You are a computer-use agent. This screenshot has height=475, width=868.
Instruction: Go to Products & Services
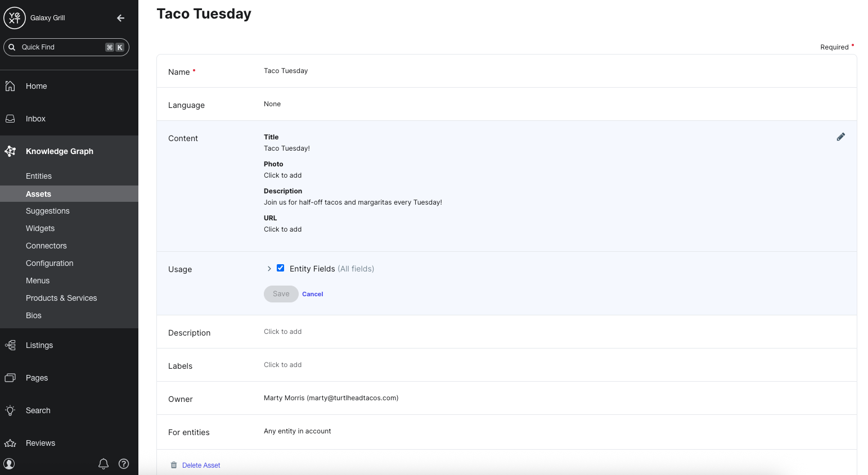(x=61, y=298)
